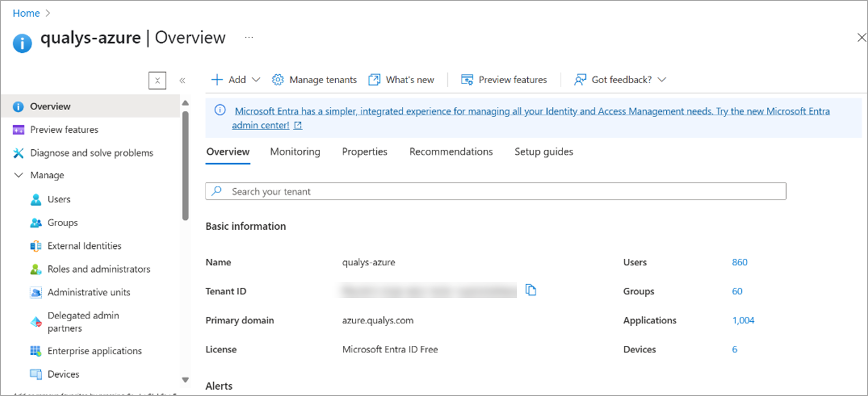
Task: Click the Users icon in sidebar
Action: (x=36, y=199)
